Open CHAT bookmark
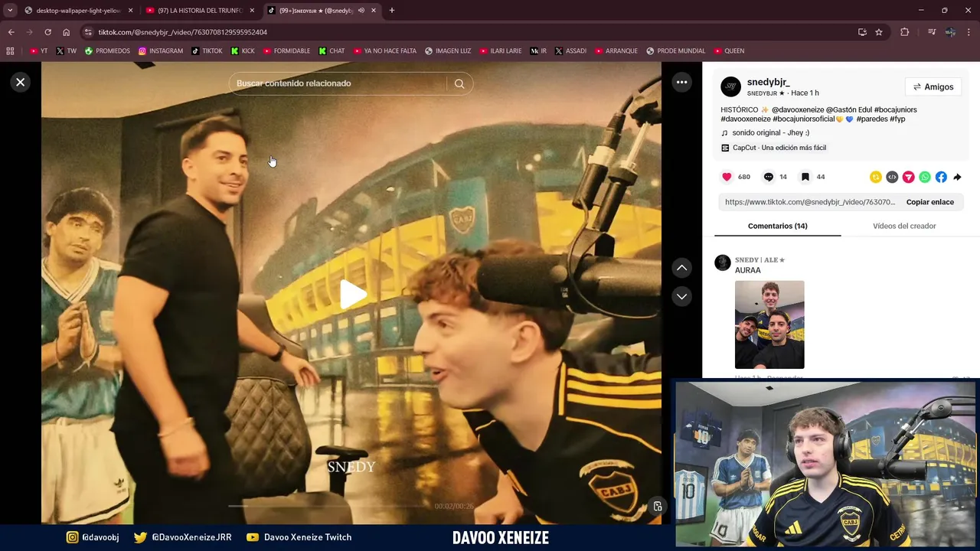Screen dimensions: 980x551 [332, 51]
